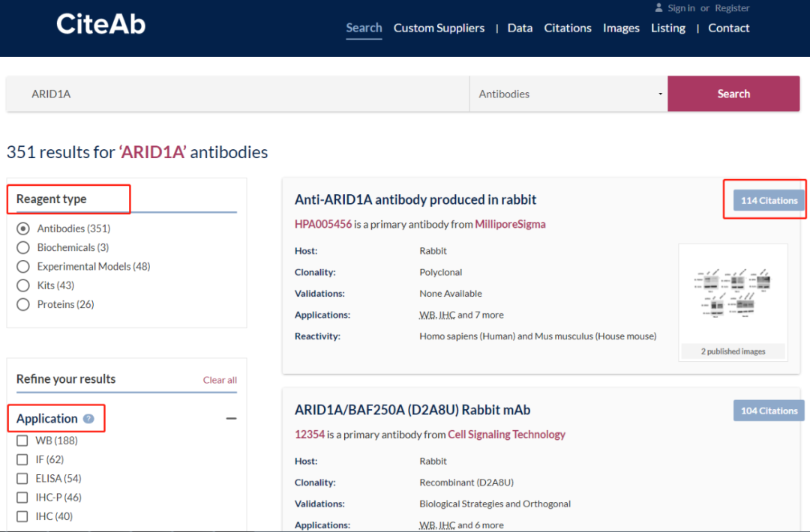Open ARID1A/BAF250A (D2A8U) Rabbit mAb title
810x532 pixels.
412,410
